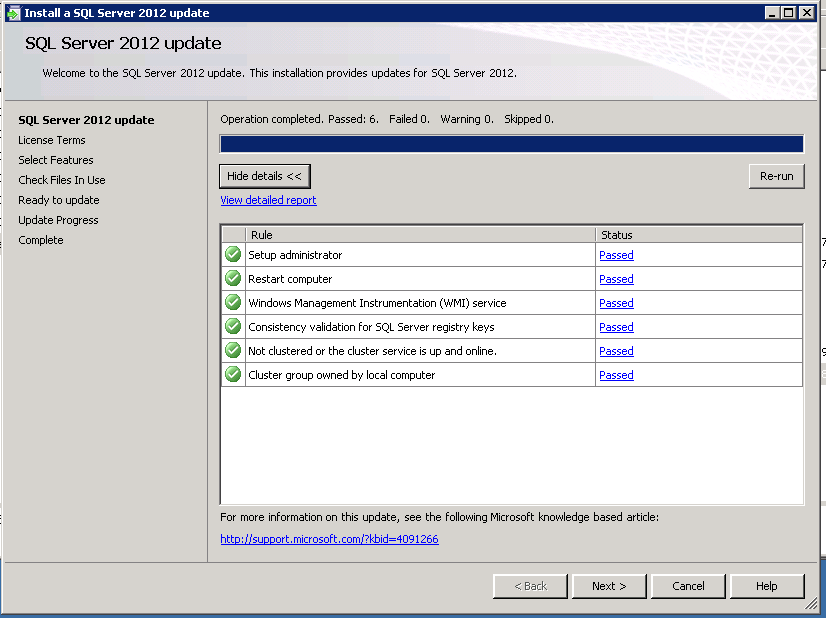Click the green check icon beside WMI service rule
The image size is (826, 618).
(233, 302)
